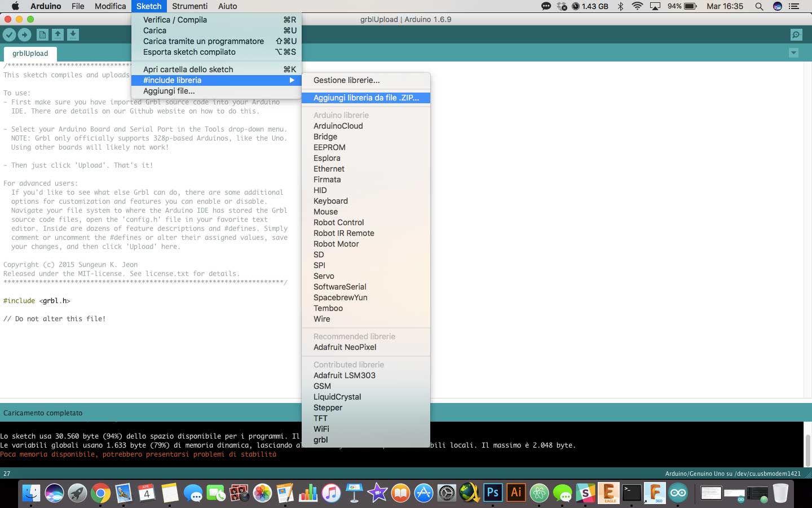Select Apri cartella dello sketch
812x508 pixels.
tap(217, 69)
